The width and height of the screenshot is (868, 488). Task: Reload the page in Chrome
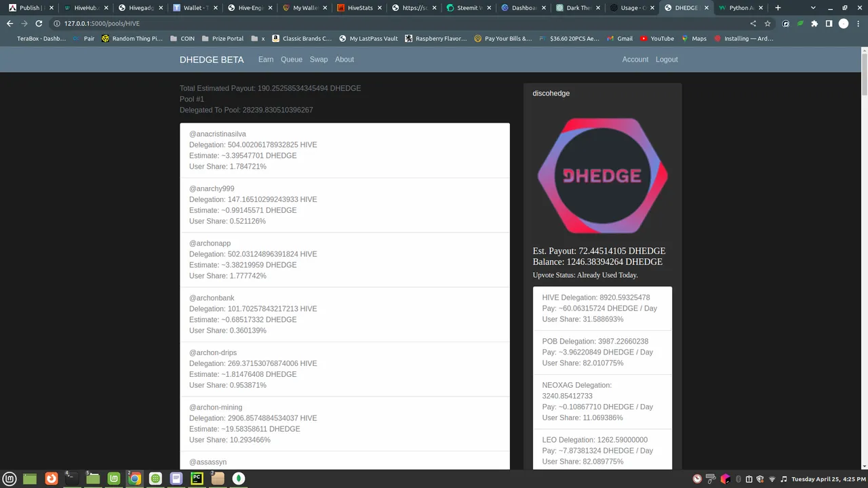39,23
